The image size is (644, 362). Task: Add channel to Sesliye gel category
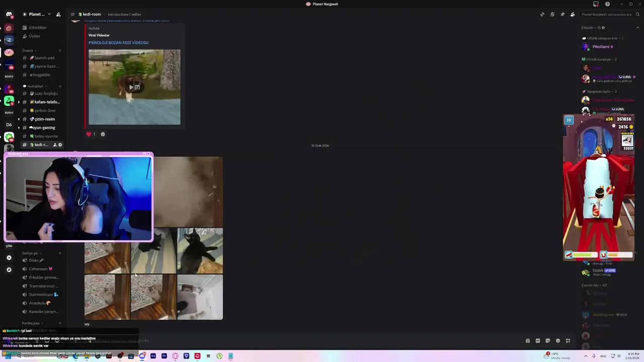60,253
